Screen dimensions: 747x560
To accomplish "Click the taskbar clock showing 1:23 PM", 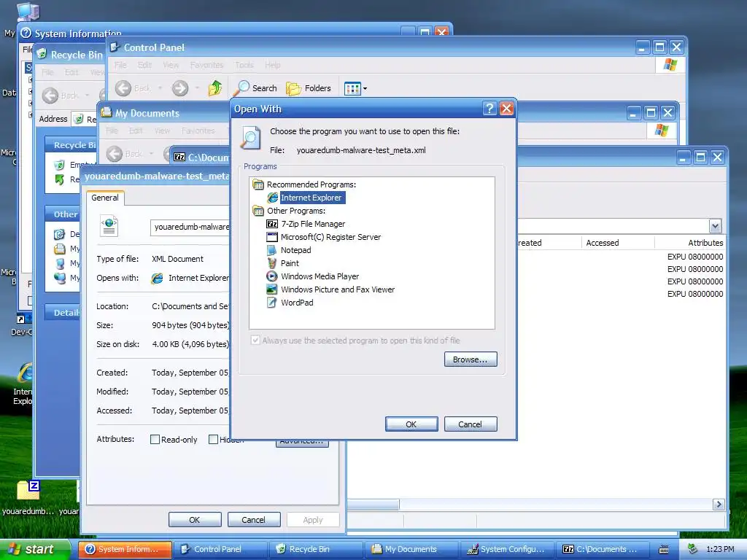I will coord(720,550).
